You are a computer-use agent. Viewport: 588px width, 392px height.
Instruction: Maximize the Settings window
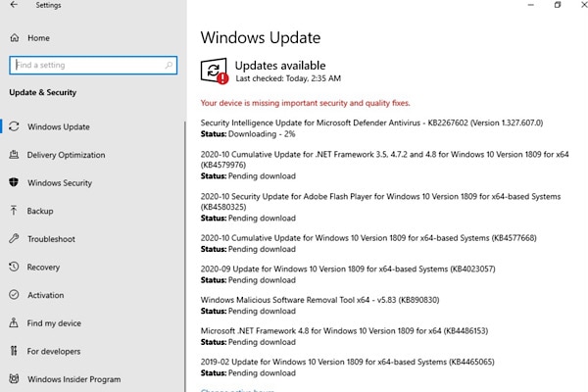pos(558,6)
